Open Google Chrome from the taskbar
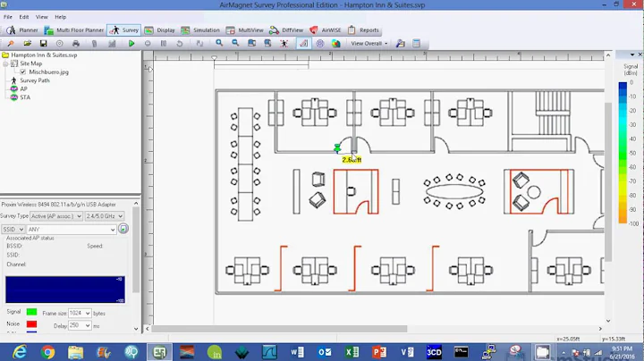This screenshot has width=644, height=361. click(47, 352)
